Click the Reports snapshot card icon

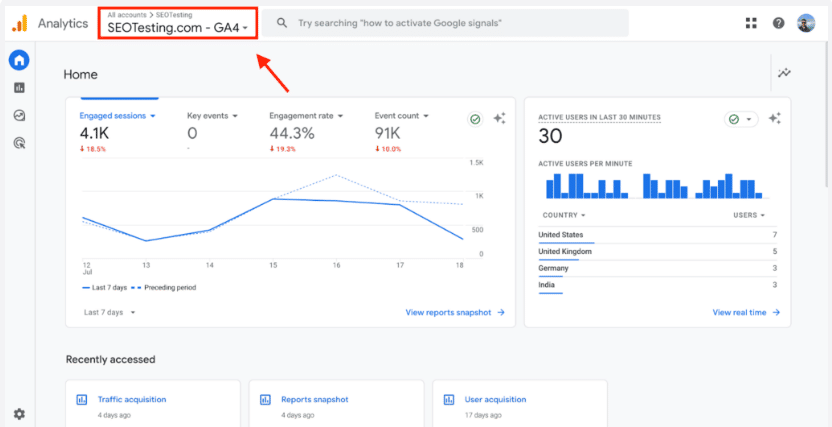tap(265, 399)
